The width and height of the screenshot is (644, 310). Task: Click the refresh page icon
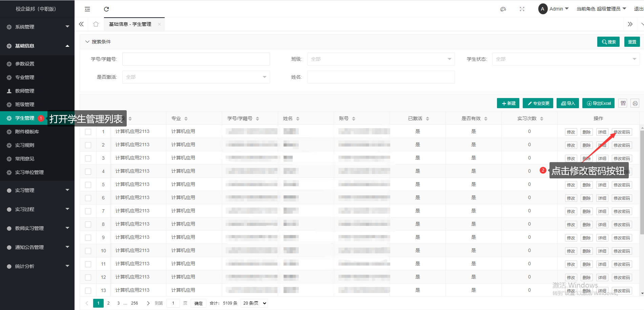point(106,9)
